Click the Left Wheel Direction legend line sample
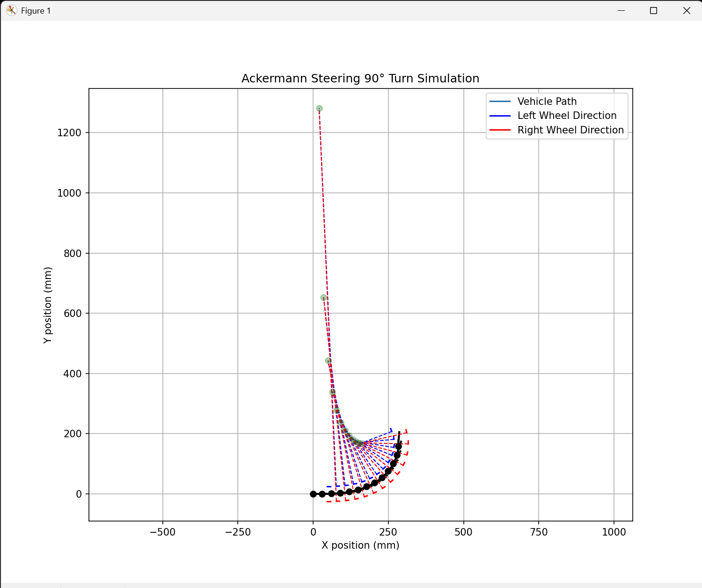Image resolution: width=702 pixels, height=588 pixels. (500, 116)
